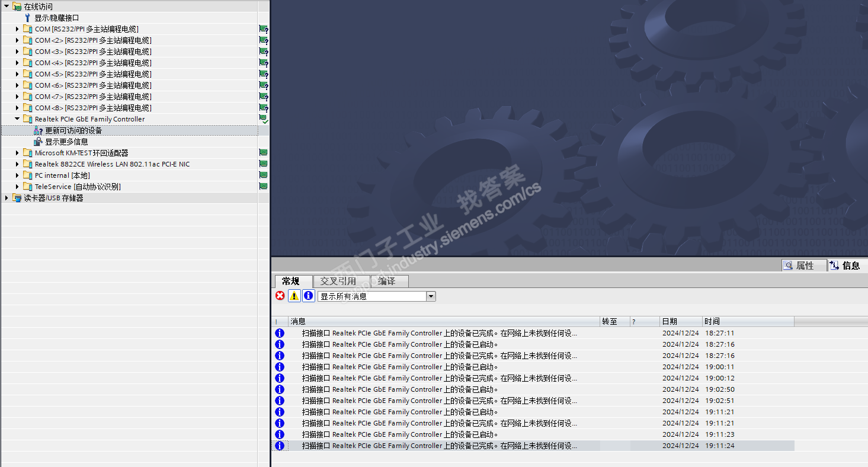Open the 显示所有消息 filter dropdown
The image size is (868, 467).
[431, 296]
